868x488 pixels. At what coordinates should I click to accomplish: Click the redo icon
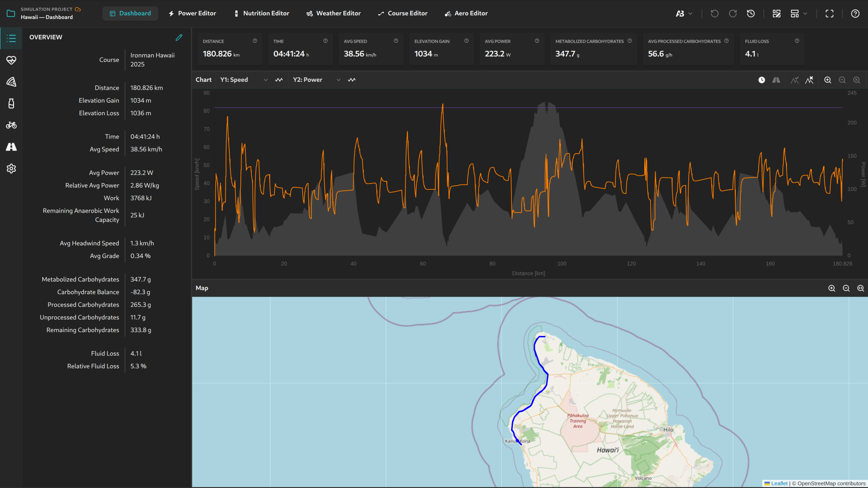pyautogui.click(x=733, y=14)
